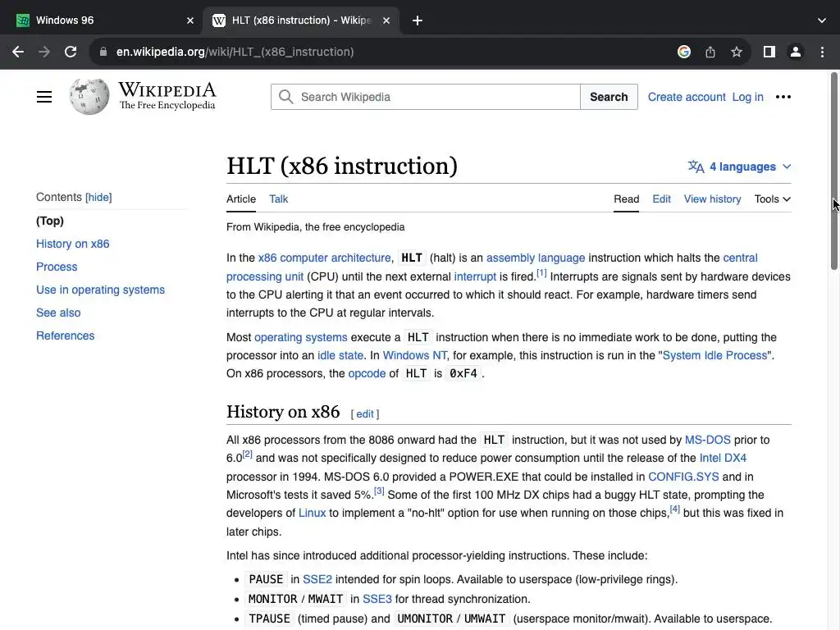Go to References in contents
Image resolution: width=840 pixels, height=630 pixels.
[66, 336]
